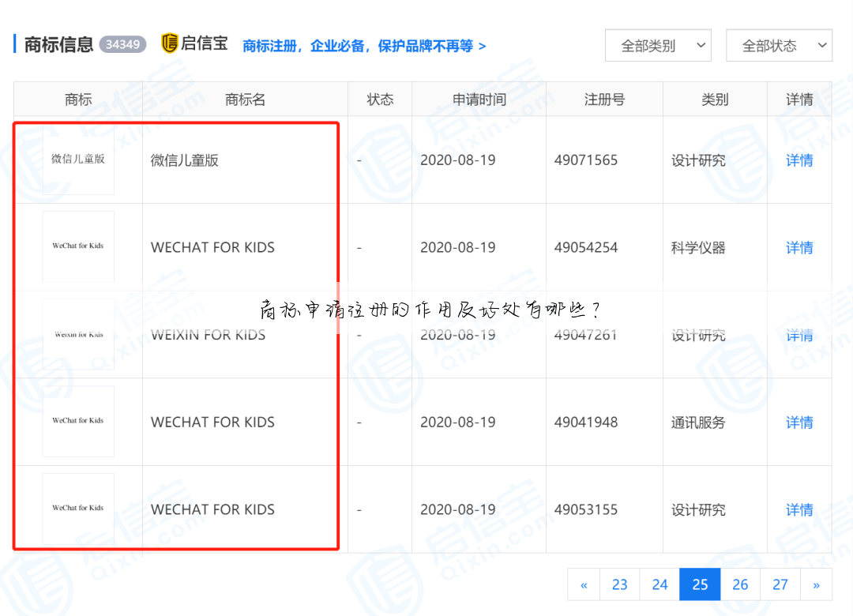Open 详情 for registration number 49071565
The image size is (853, 616).
pos(799,160)
